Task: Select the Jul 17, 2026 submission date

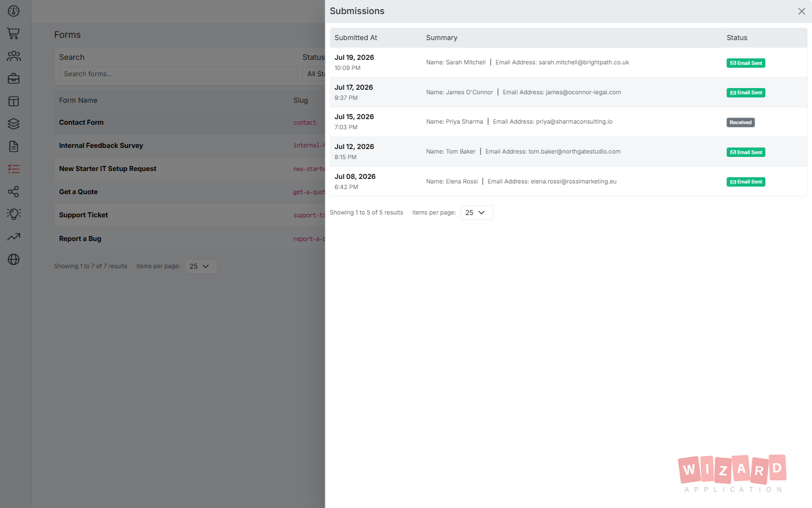Action: (x=354, y=87)
